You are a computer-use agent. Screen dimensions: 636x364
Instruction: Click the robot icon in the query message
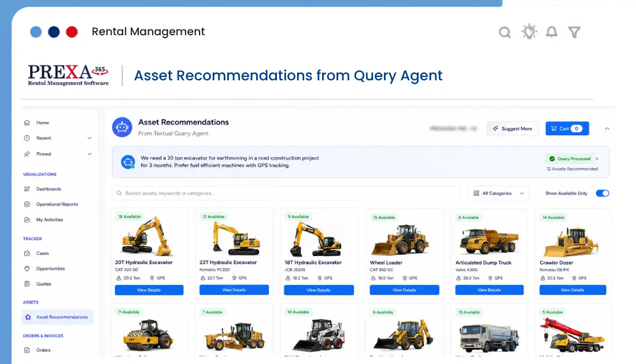[128, 162]
